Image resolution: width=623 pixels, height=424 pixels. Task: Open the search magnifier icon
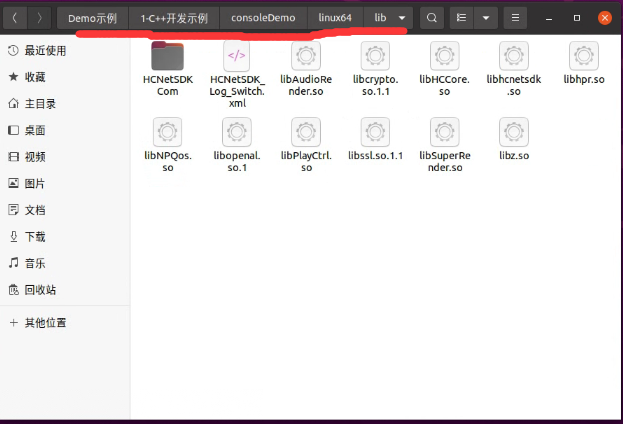(x=431, y=18)
